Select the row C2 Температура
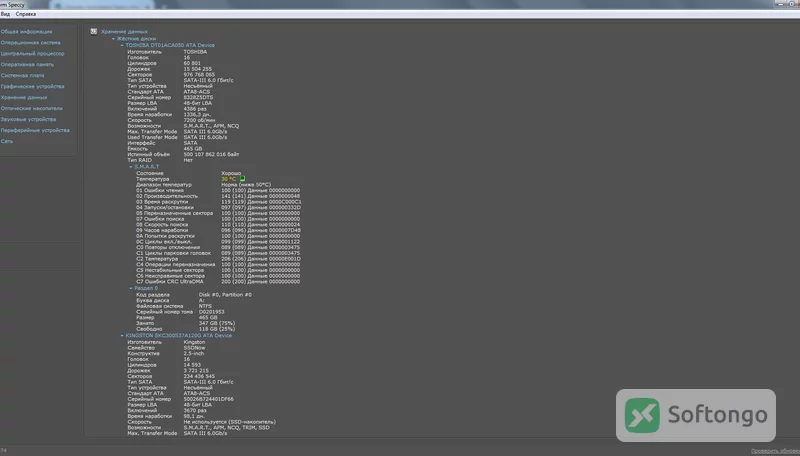Screen dimensions: 800x456 [x=218, y=259]
